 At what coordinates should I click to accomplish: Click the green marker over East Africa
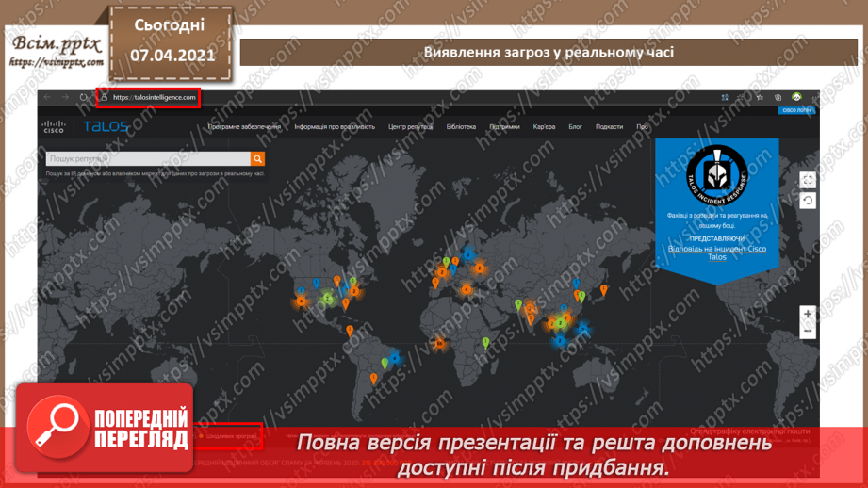click(485, 343)
